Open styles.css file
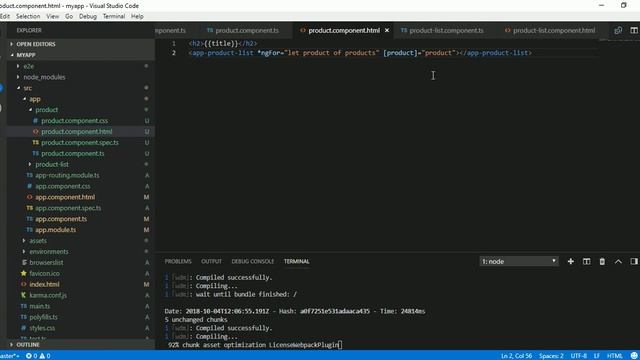This screenshot has width=640, height=360. click(x=42, y=328)
